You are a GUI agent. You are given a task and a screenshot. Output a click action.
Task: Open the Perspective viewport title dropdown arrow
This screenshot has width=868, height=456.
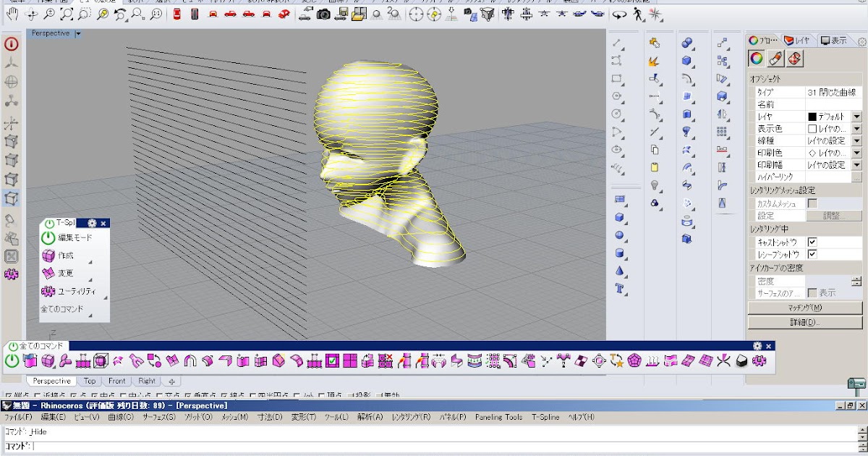(x=78, y=34)
